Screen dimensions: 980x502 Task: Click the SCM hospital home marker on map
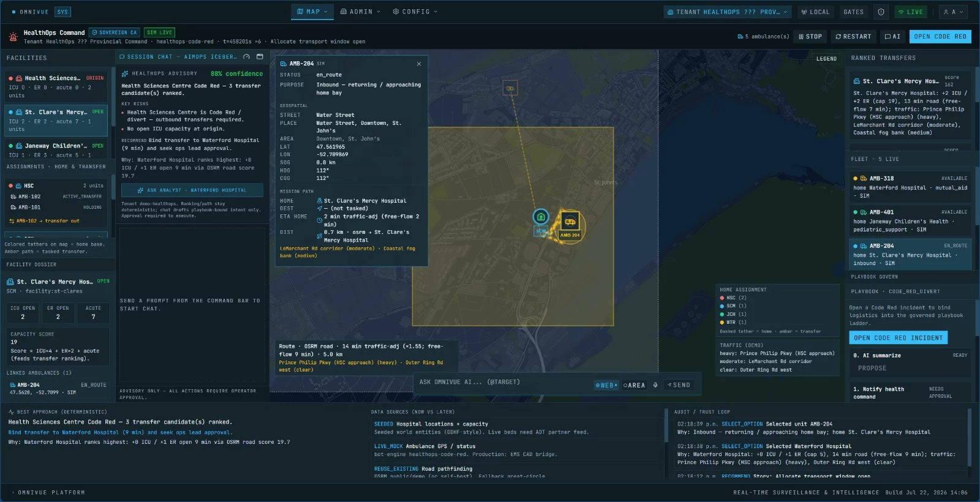click(x=540, y=217)
